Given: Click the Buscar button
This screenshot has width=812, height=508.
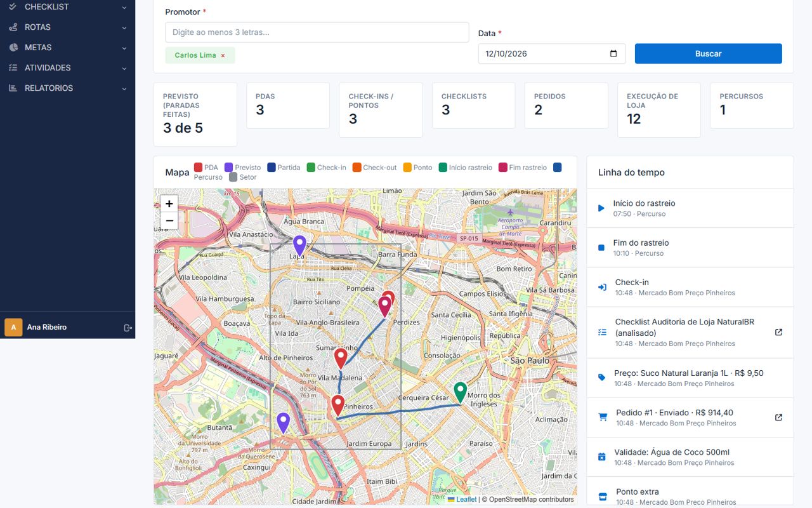Looking at the screenshot, I should [x=708, y=54].
